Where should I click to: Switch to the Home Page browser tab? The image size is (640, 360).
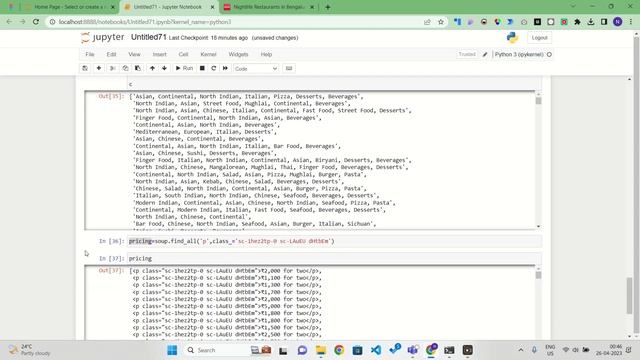(69, 7)
